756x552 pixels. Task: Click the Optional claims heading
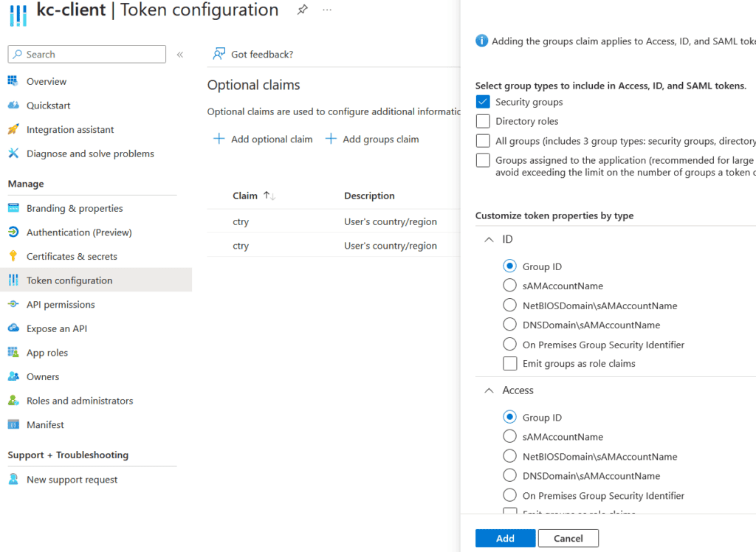click(x=254, y=85)
